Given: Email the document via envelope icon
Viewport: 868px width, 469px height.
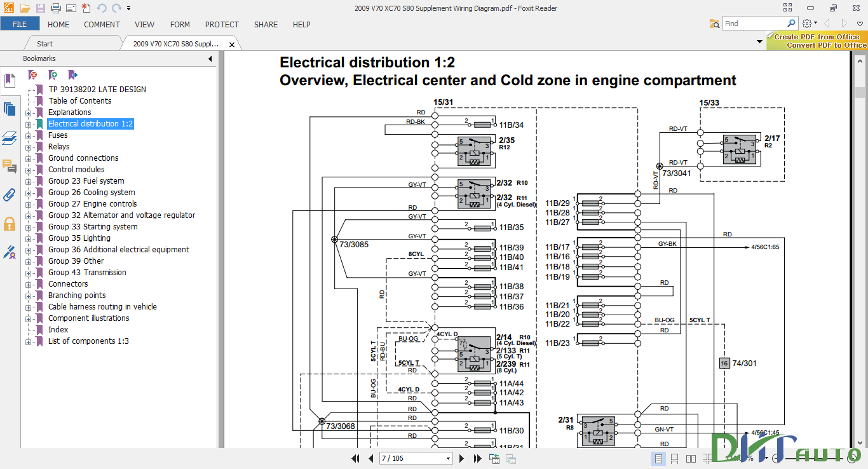Looking at the screenshot, I should point(71,8).
